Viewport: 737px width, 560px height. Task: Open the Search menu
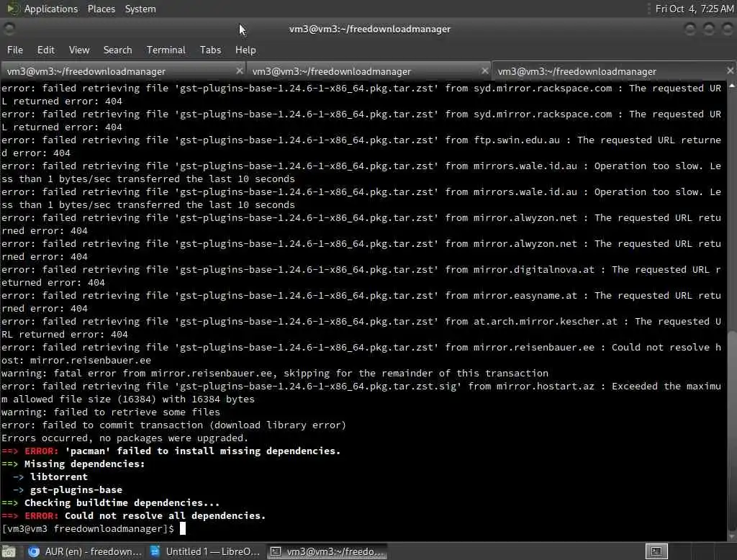[117, 50]
